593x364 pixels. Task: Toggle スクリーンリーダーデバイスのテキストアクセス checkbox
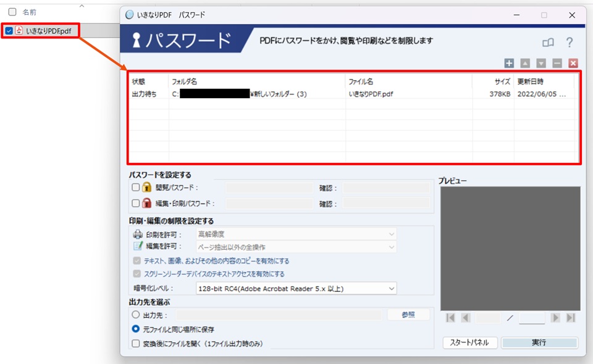tap(137, 273)
